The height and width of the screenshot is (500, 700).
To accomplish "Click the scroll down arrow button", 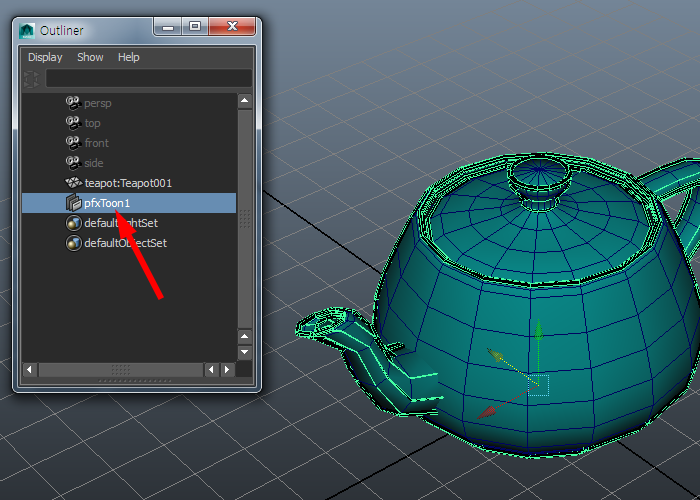I will click(245, 352).
